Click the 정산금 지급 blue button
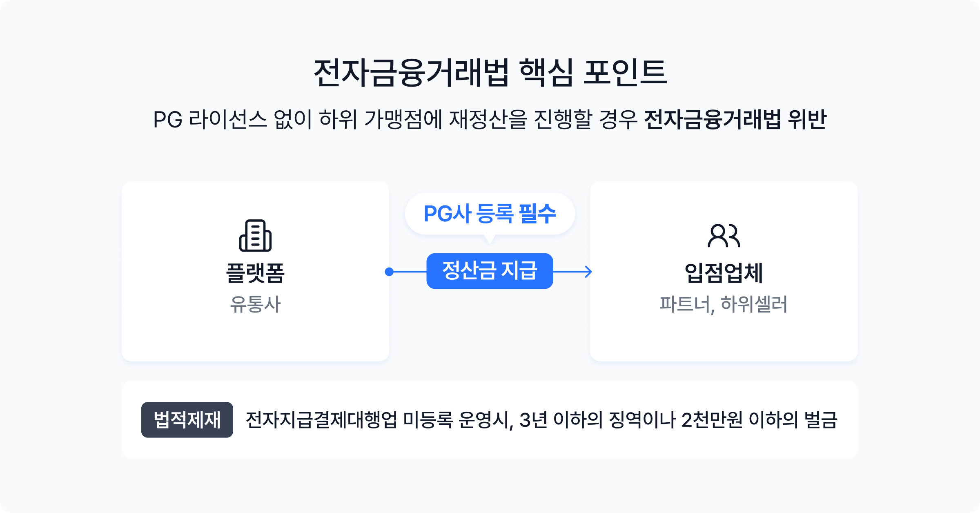This screenshot has height=513, width=980. click(490, 271)
